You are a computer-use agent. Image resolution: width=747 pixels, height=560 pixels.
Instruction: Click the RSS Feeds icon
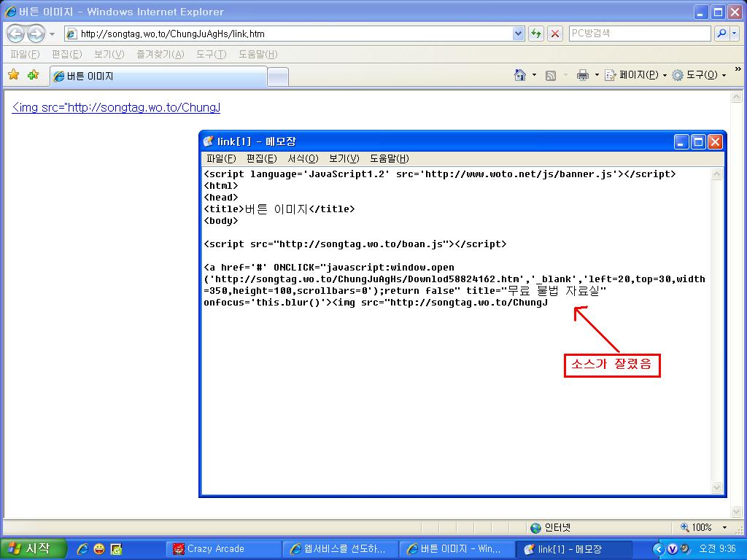(x=551, y=75)
